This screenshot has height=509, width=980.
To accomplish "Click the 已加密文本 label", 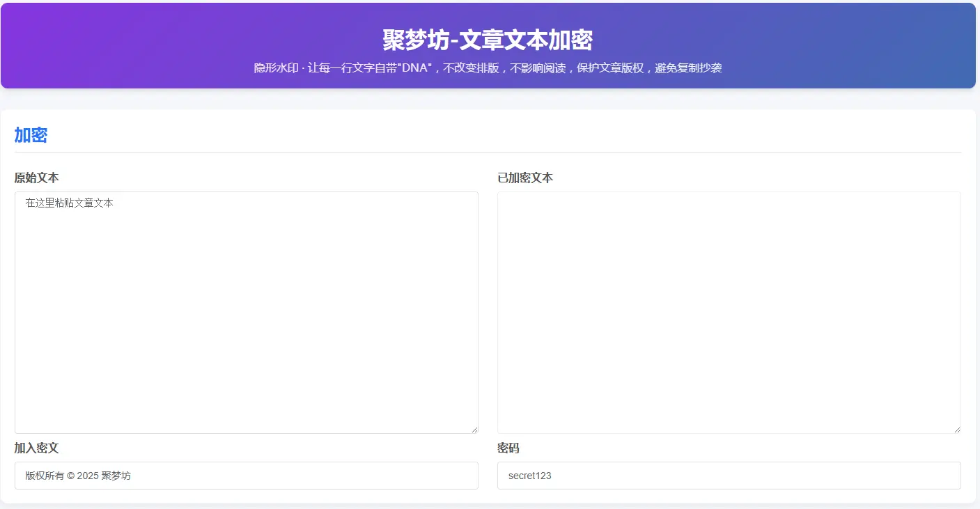I will [525, 178].
